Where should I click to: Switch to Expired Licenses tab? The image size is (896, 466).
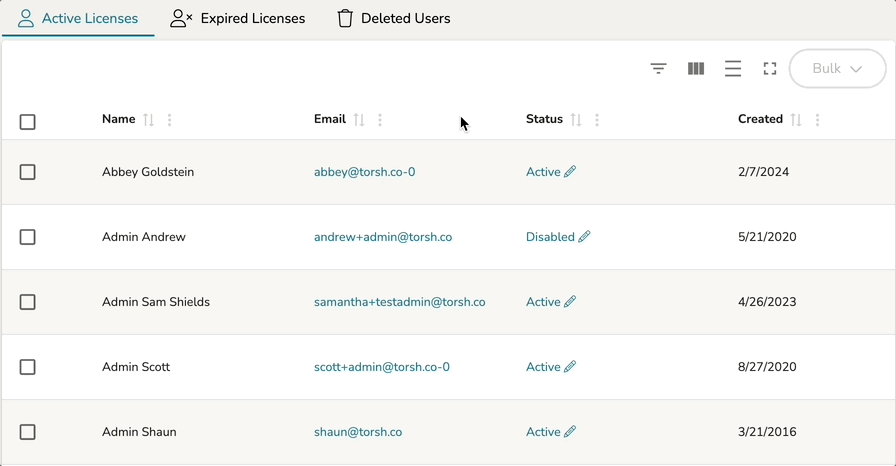pyautogui.click(x=238, y=18)
